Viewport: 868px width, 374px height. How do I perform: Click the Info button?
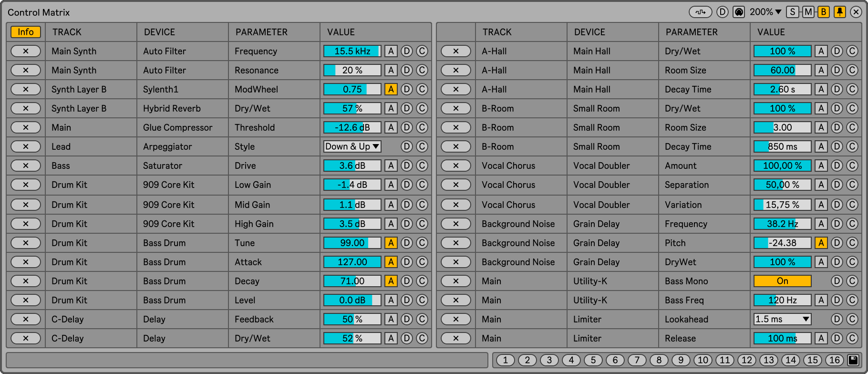pos(26,32)
